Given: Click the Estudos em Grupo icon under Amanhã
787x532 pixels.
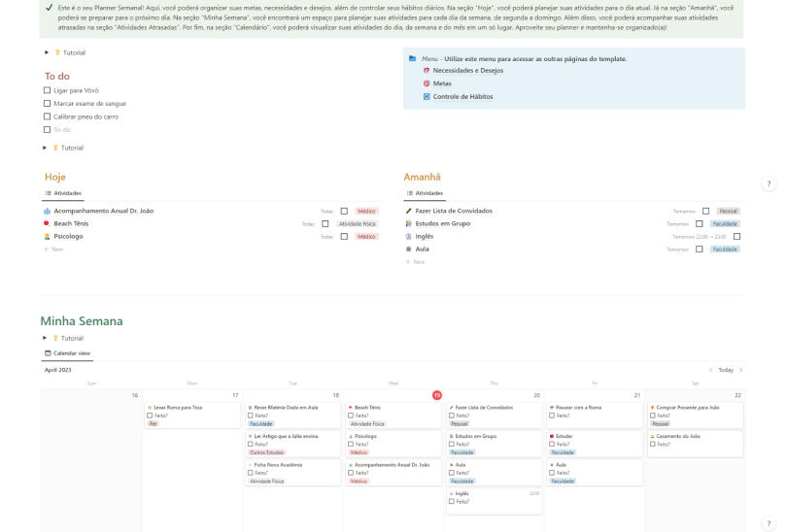Looking at the screenshot, I should pyautogui.click(x=409, y=223).
